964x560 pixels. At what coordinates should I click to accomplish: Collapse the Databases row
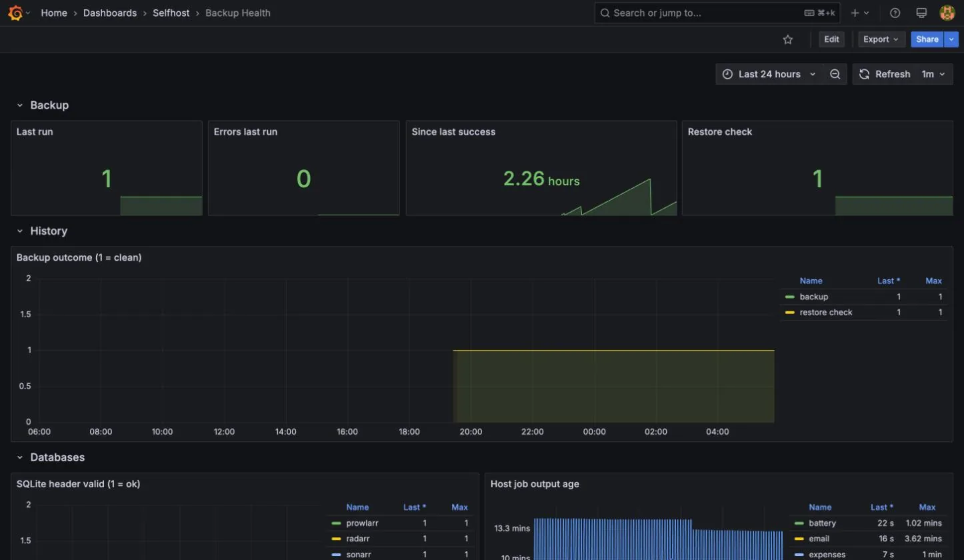[20, 457]
